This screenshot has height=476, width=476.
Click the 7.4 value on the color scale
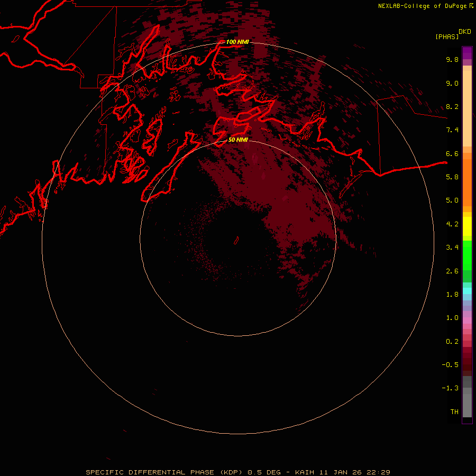click(452, 130)
